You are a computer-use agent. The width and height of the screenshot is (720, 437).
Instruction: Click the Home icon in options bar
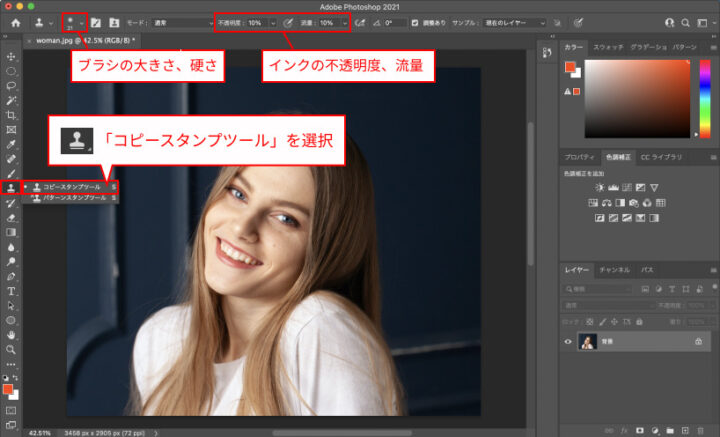(x=16, y=23)
